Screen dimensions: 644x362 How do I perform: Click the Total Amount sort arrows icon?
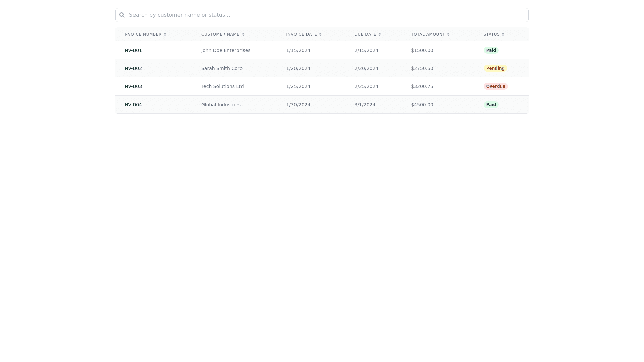pyautogui.click(x=448, y=34)
